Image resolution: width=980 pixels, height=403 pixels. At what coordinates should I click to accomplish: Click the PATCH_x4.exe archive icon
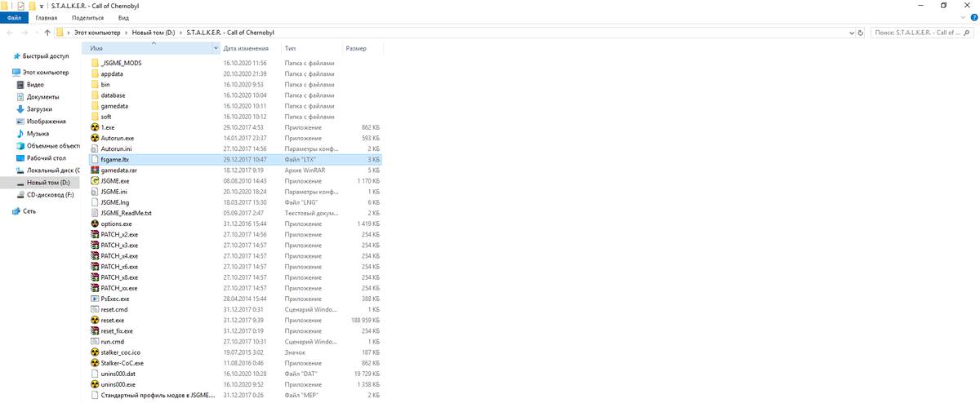coord(95,256)
